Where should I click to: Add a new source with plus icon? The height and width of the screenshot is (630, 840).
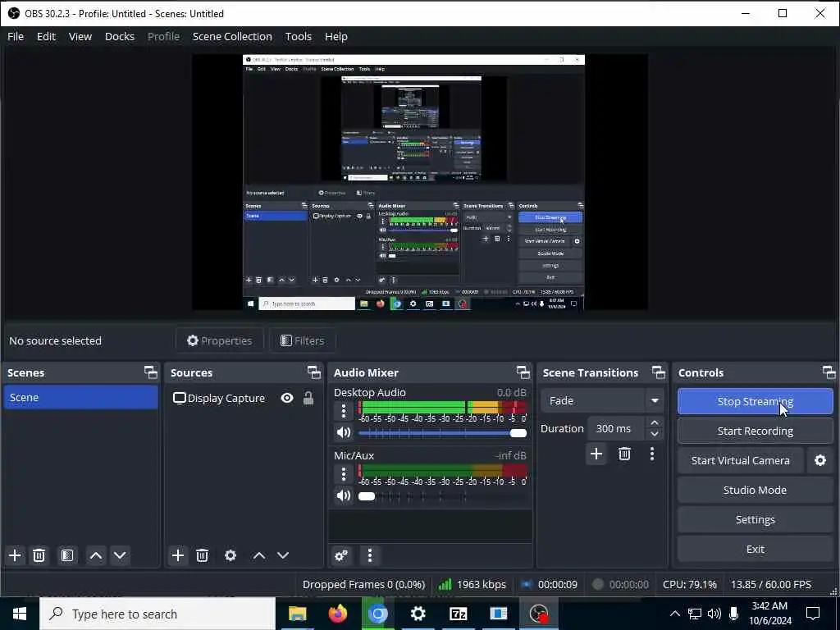(x=178, y=555)
